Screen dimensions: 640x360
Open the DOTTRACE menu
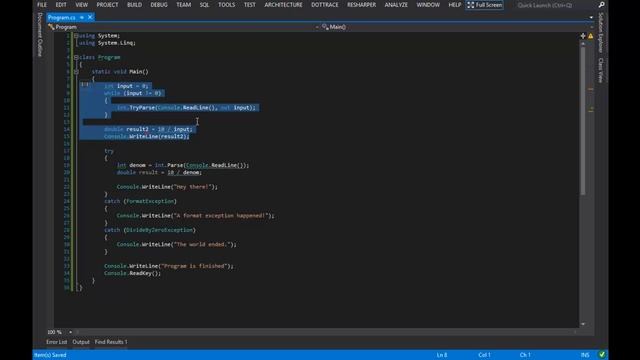click(324, 5)
